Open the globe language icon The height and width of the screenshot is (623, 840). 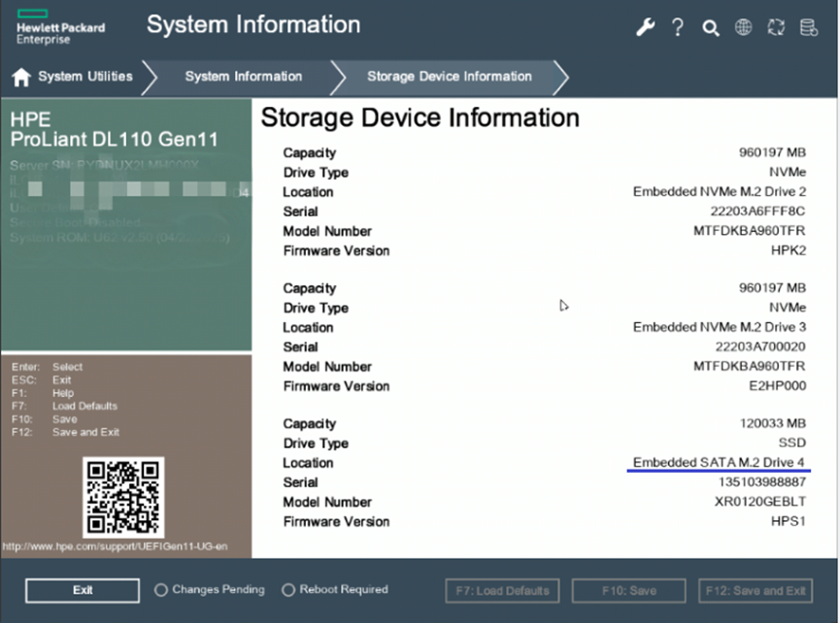click(743, 27)
